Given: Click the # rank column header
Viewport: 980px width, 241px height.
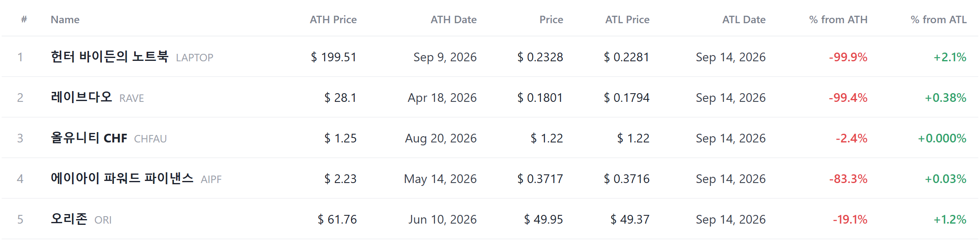Looking at the screenshot, I should [x=24, y=19].
